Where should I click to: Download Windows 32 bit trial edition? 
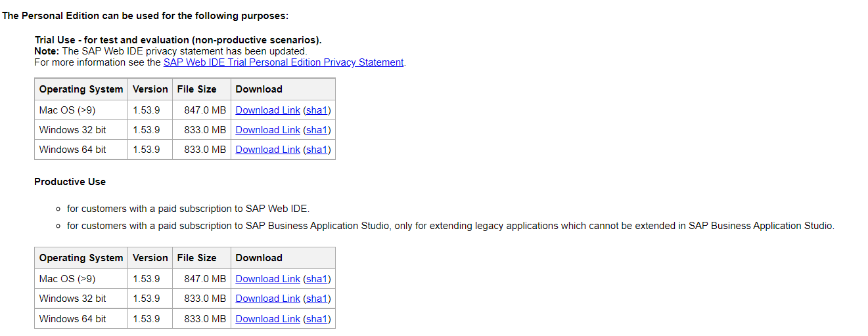pos(267,130)
